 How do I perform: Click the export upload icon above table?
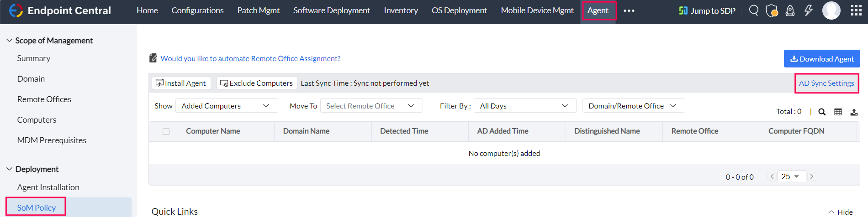[x=854, y=112]
